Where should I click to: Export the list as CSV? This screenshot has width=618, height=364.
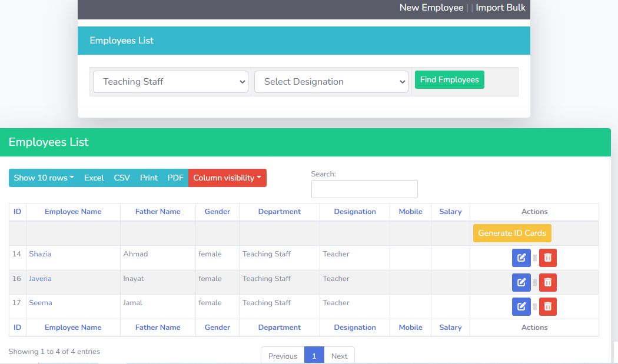122,178
